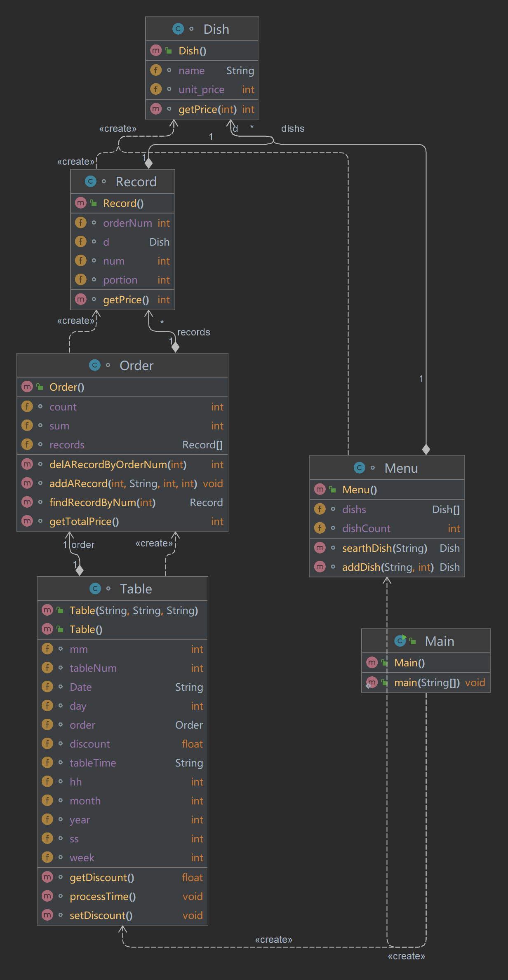Screen dimensions: 508x980
Task: Click method icon next to searthDish(String)
Action: coord(320,548)
